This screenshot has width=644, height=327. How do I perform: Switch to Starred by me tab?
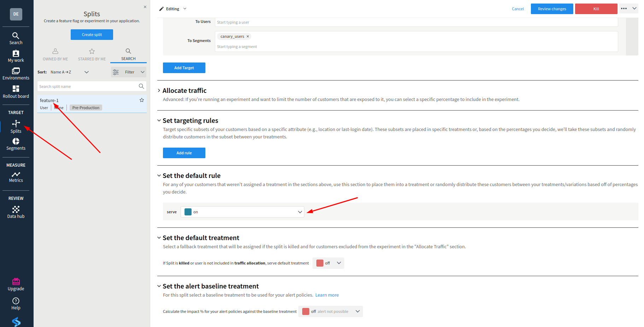click(92, 55)
